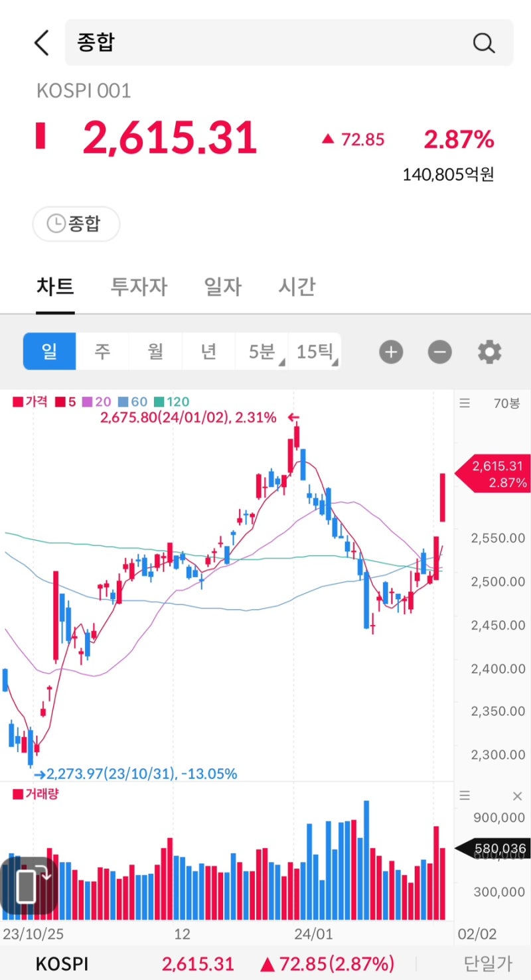Open chart settings via the gear icon
Screen dimensions: 531x980
[489, 352]
